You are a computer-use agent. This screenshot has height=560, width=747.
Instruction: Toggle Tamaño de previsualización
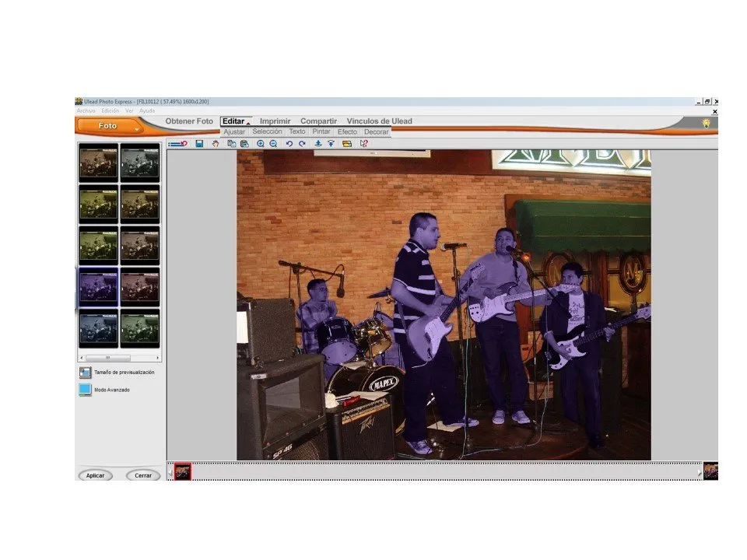point(86,373)
